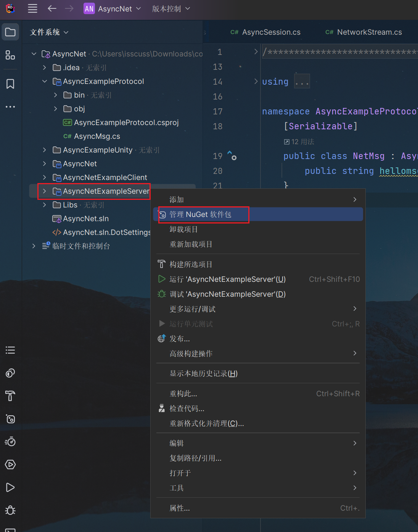Switch to the AsyncSession.cs tab
Screen dimensions: 418x532
click(x=265, y=32)
